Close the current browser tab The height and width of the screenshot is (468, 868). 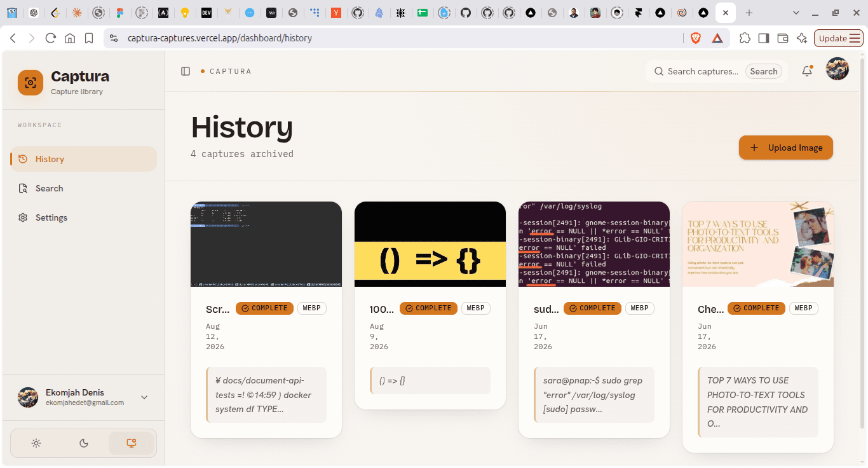[x=726, y=13]
